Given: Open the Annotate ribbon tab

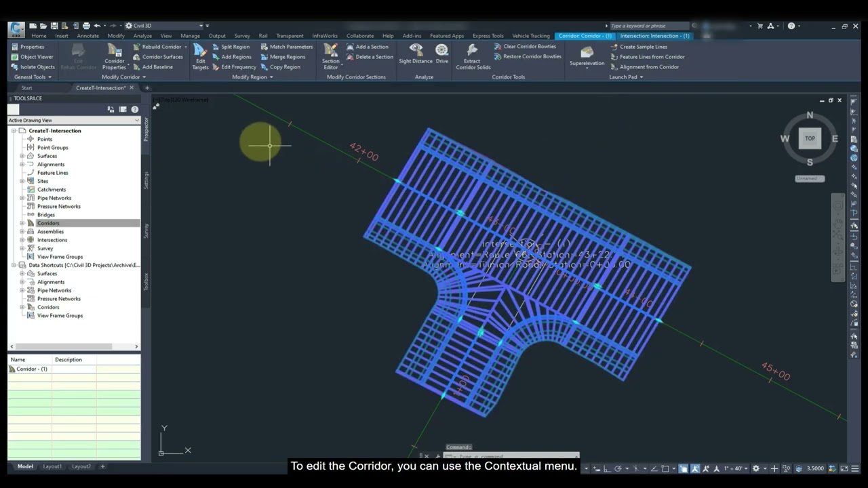Looking at the screenshot, I should point(88,36).
